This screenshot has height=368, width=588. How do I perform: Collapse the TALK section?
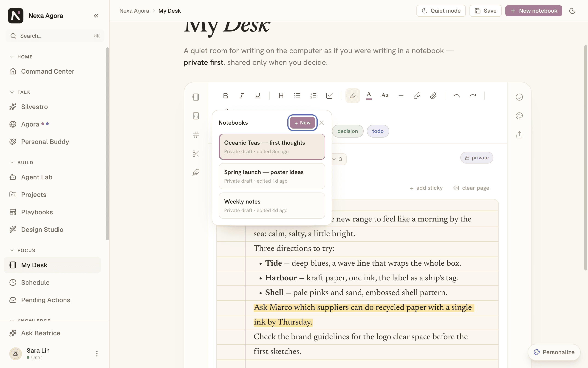tap(20, 92)
